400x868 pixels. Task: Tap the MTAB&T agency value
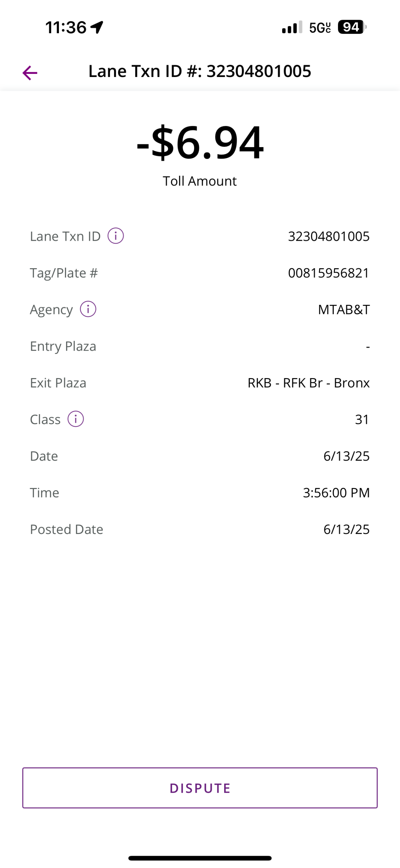[x=344, y=310]
